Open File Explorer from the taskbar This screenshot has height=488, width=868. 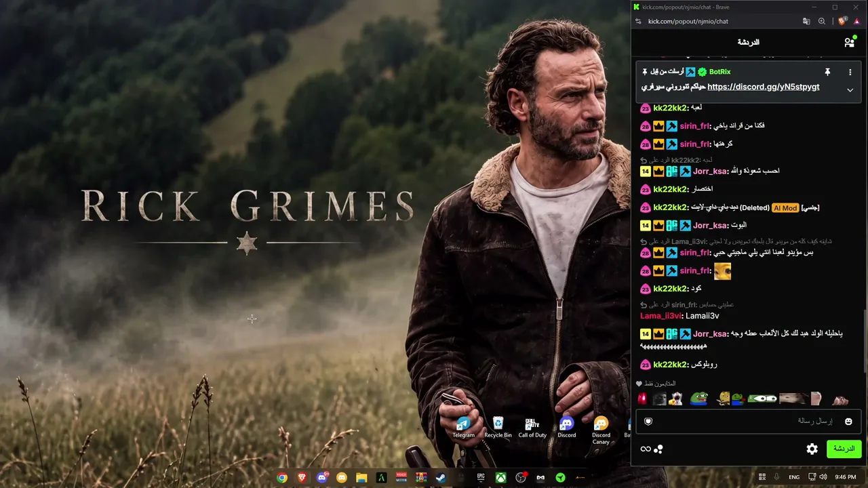click(x=361, y=478)
